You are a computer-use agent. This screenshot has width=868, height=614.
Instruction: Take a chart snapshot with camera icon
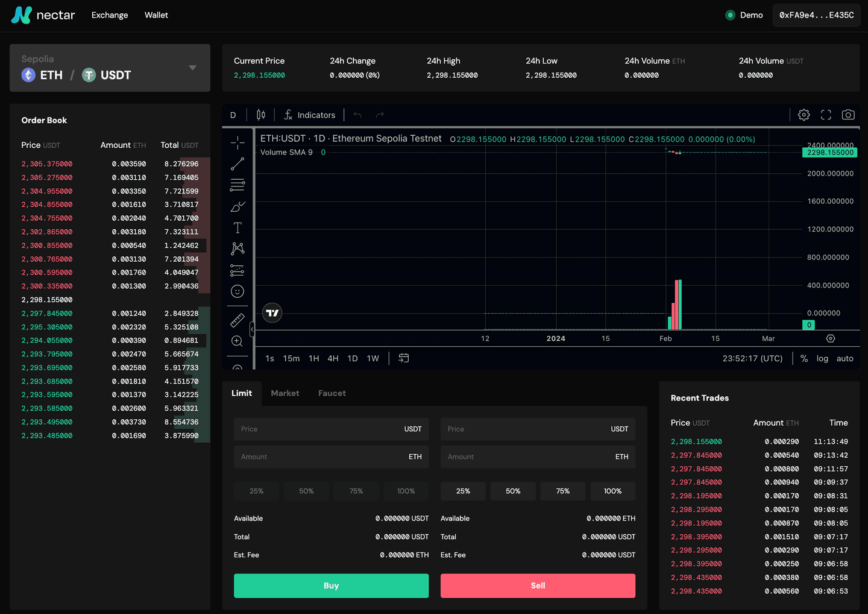point(848,115)
